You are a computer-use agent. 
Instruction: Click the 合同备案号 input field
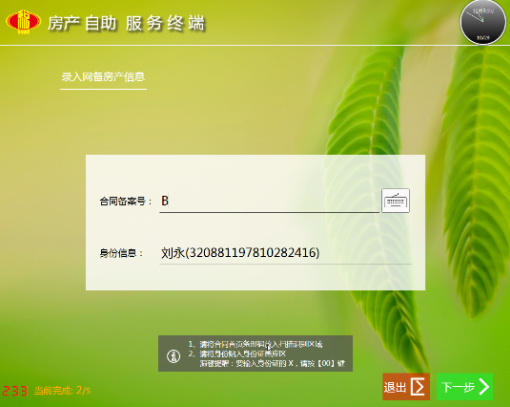[269, 201]
